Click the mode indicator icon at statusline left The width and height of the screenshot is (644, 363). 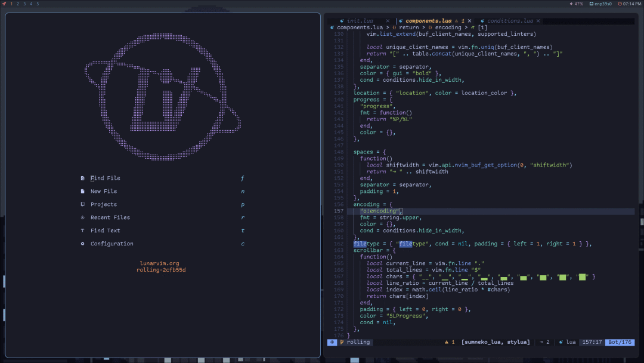(332, 342)
